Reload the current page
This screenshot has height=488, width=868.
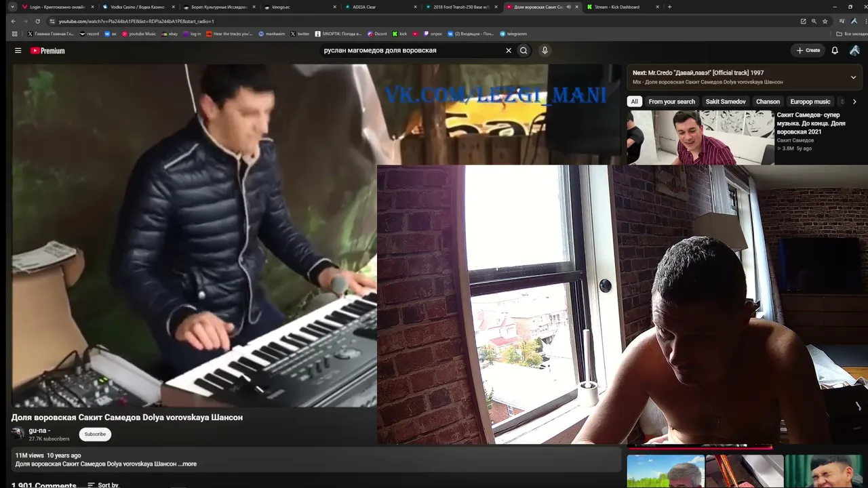pos(37,21)
